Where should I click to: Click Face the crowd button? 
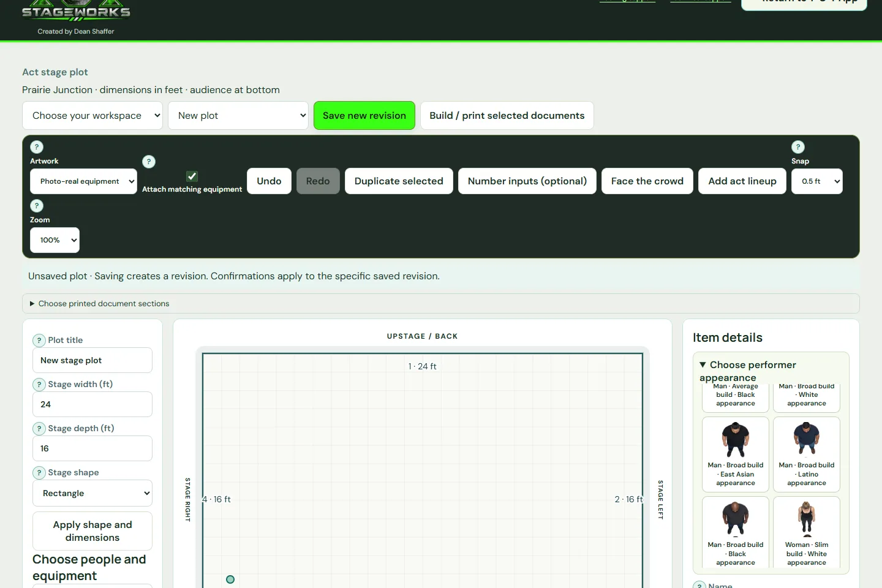(647, 181)
